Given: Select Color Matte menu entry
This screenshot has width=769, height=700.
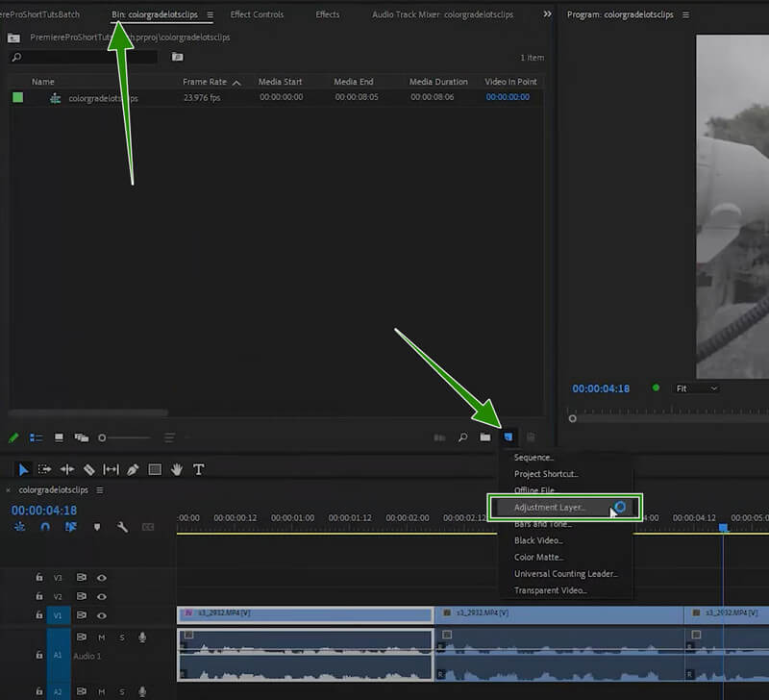Looking at the screenshot, I should pyautogui.click(x=538, y=557).
